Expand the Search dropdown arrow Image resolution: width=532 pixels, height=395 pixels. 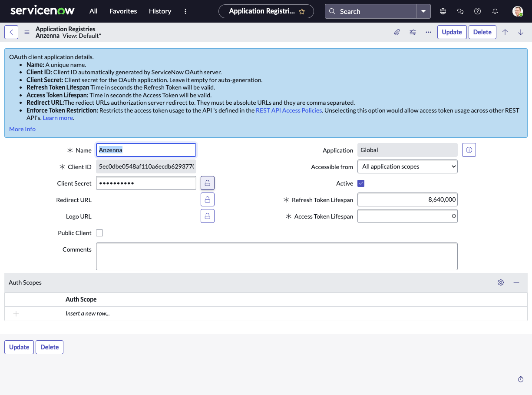click(x=423, y=11)
